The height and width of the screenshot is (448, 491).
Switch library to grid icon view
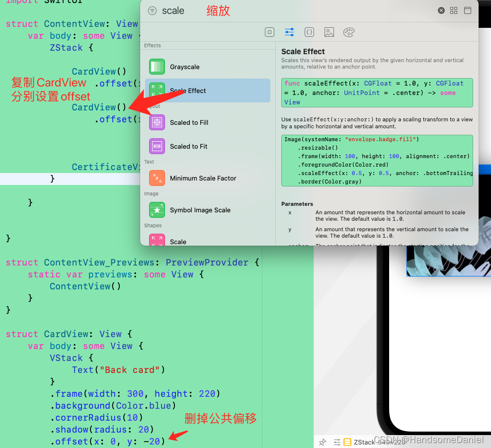click(x=453, y=10)
